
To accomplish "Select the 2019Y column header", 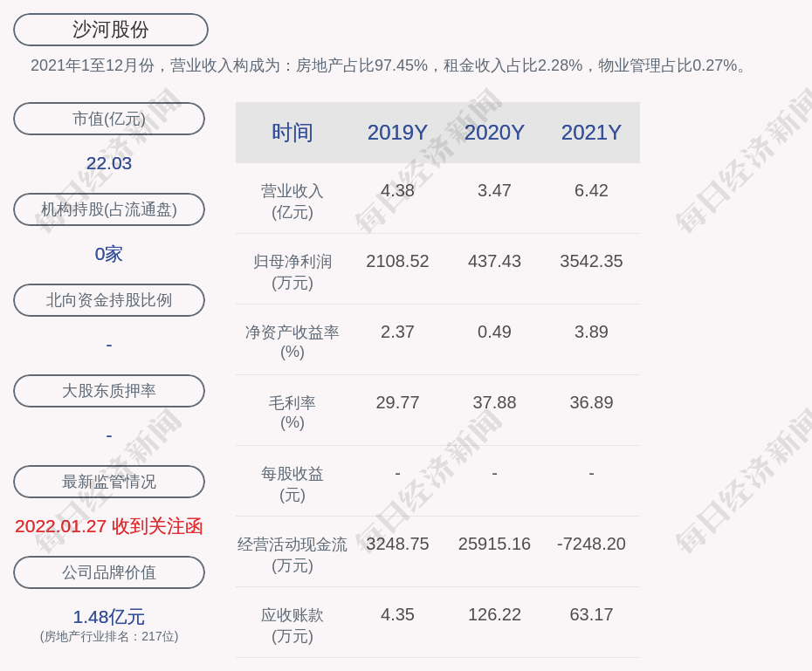I will pos(397,133).
